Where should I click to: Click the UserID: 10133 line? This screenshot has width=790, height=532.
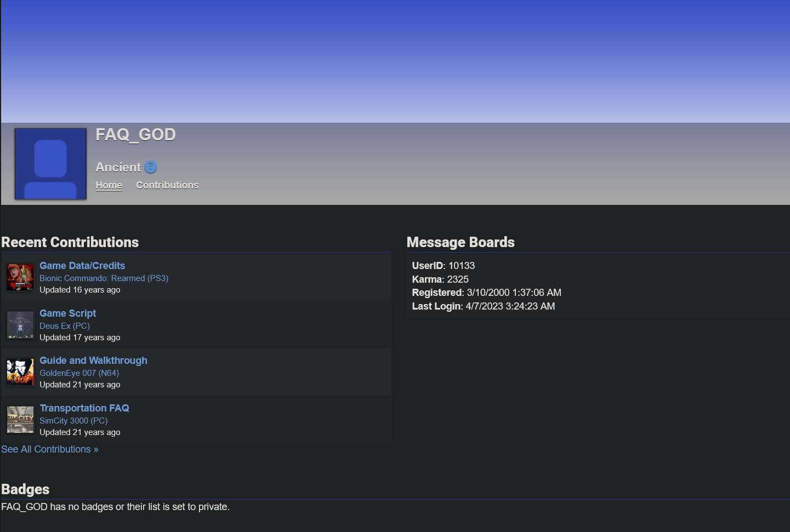point(444,266)
